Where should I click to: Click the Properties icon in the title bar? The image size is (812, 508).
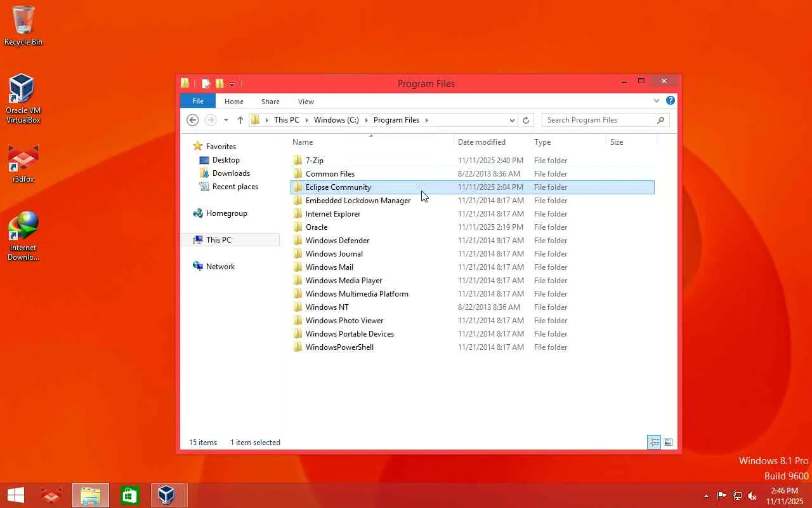[x=206, y=83]
